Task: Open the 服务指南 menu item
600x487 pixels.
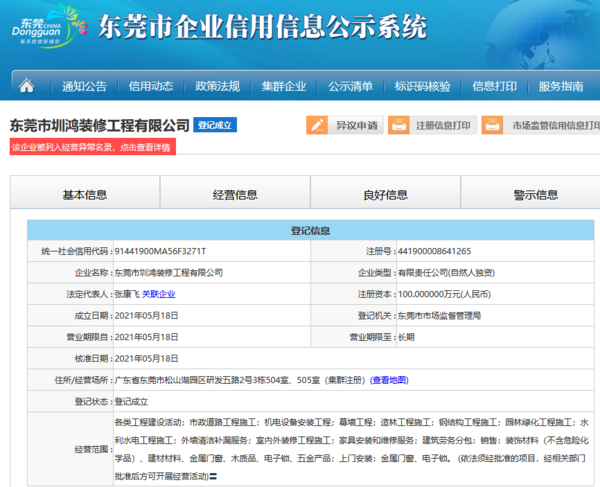Action: [x=561, y=86]
